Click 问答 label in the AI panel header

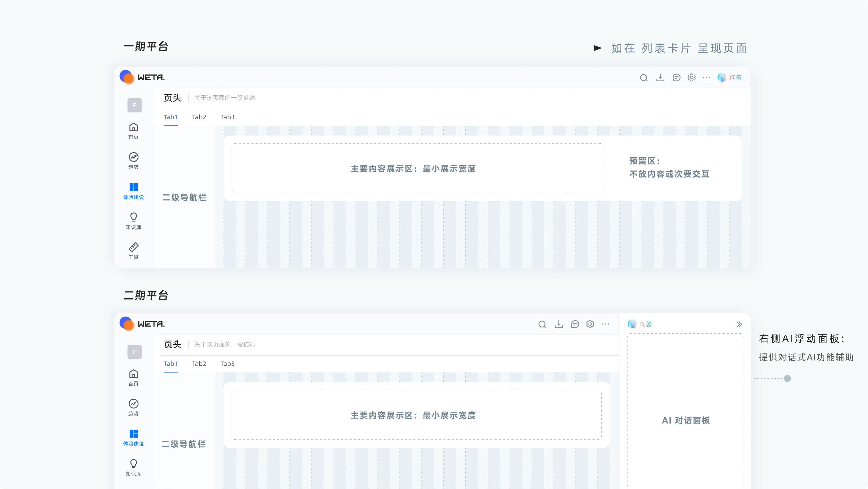(646, 324)
